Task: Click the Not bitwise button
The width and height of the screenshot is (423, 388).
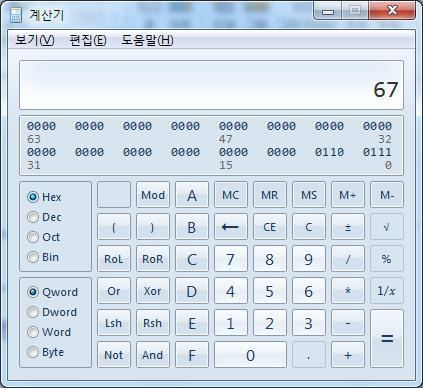Action: pos(114,355)
